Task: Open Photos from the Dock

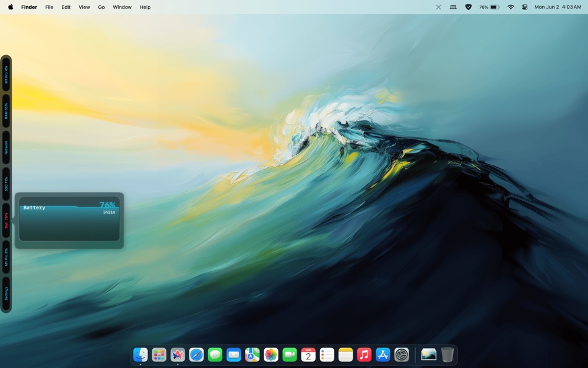Action: click(270, 354)
